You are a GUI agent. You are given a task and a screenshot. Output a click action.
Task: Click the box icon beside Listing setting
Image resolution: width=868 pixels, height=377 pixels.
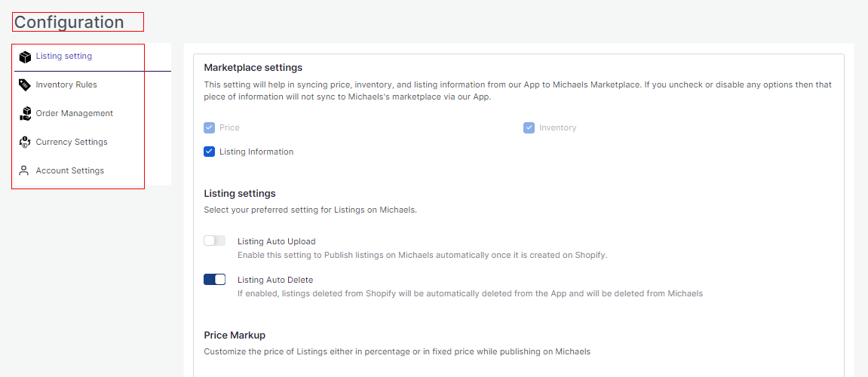click(25, 57)
